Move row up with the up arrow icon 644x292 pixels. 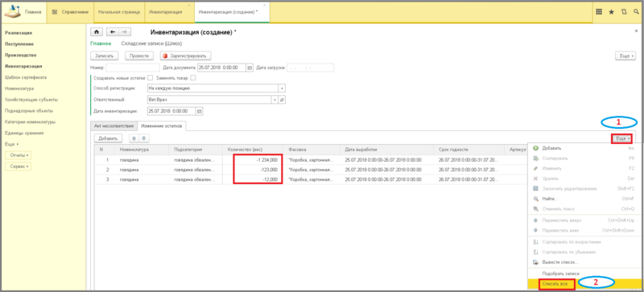point(134,138)
